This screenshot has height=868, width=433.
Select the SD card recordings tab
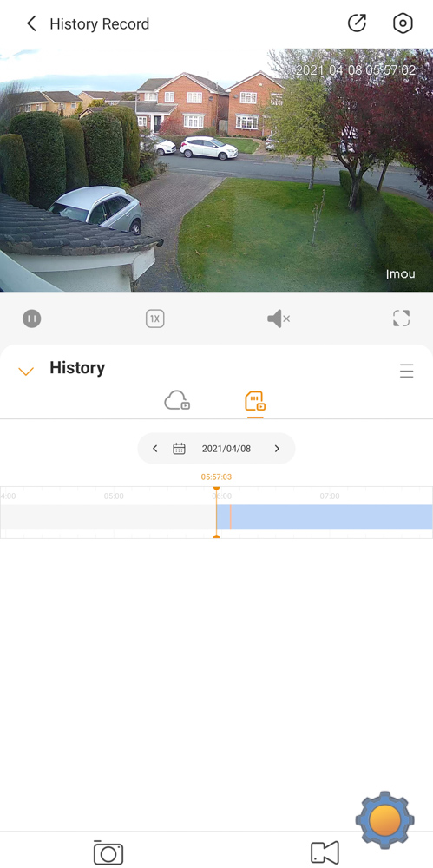255,401
